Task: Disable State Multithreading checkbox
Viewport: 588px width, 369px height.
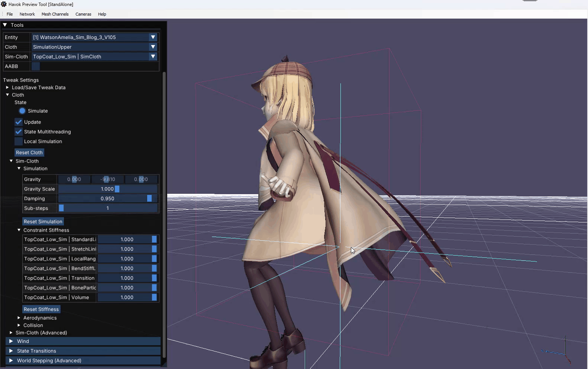Action: (19, 132)
